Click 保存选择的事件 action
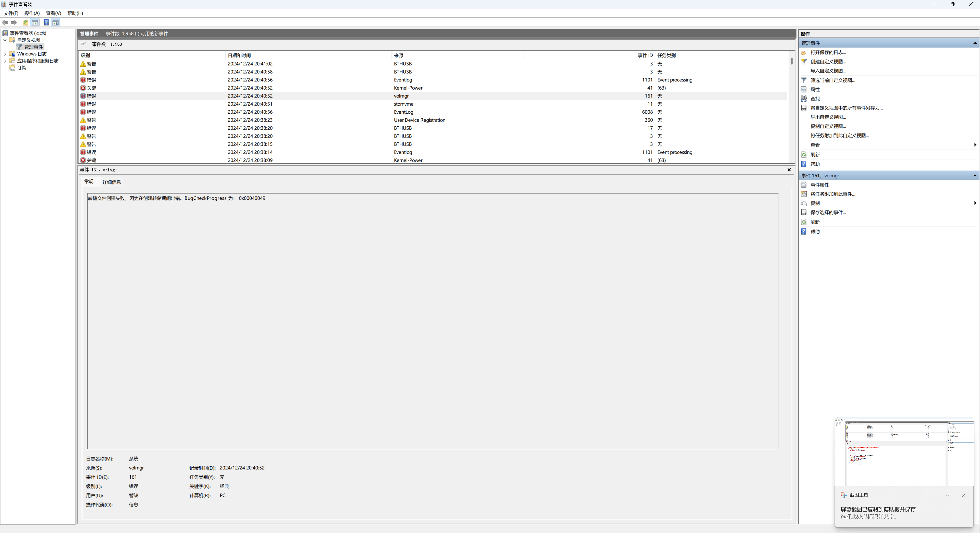Image resolution: width=980 pixels, height=533 pixels. [x=828, y=213]
